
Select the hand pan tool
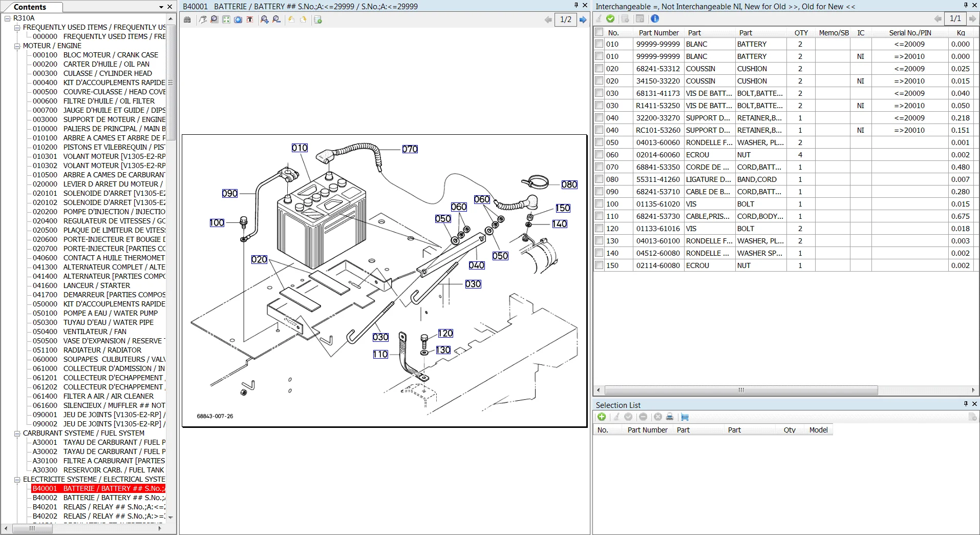(203, 19)
